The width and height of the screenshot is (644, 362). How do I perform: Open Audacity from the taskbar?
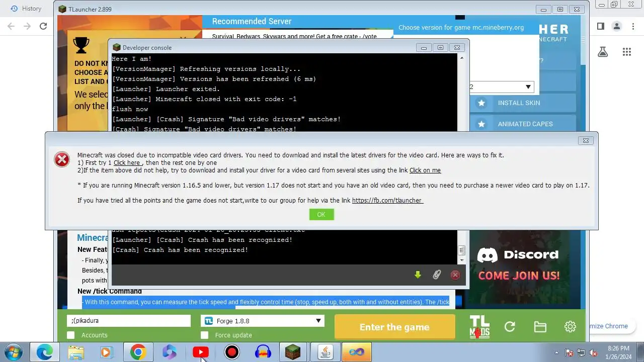pyautogui.click(x=263, y=352)
